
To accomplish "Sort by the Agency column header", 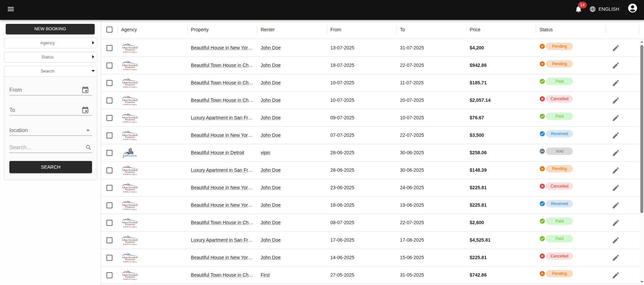I will tap(129, 30).
